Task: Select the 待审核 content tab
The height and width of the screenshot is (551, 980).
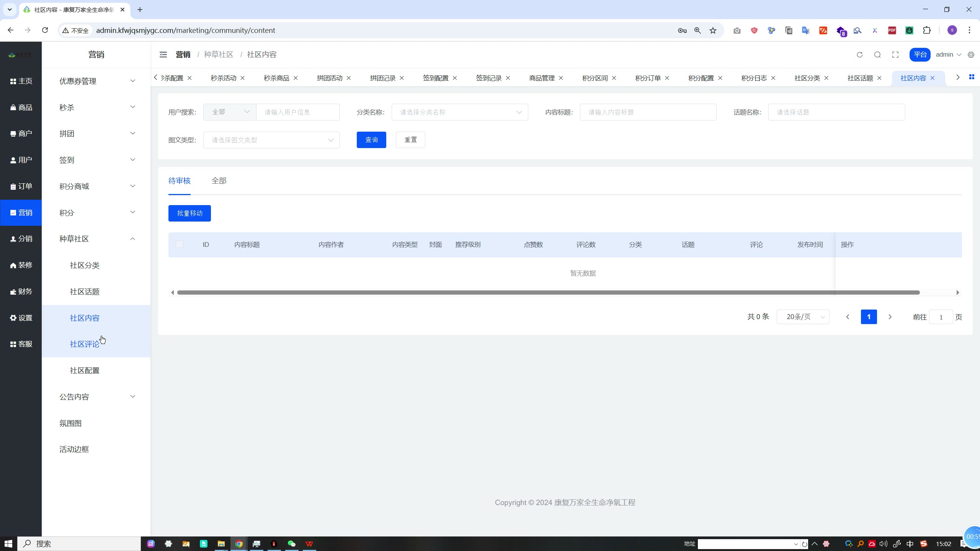Action: (x=180, y=181)
